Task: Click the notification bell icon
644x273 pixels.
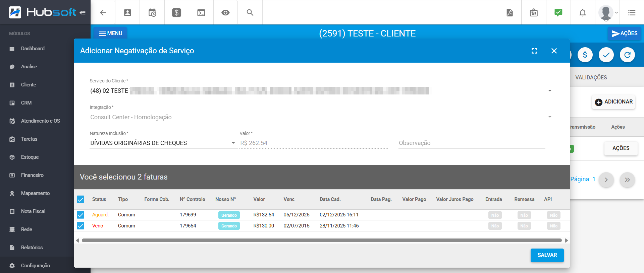Action: pos(583,13)
